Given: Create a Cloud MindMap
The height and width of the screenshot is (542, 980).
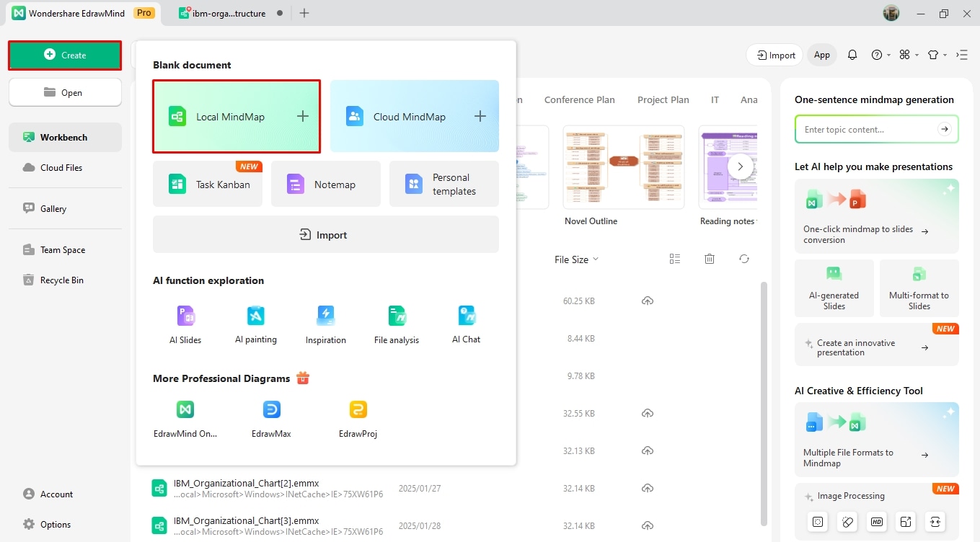Looking at the screenshot, I should (415, 117).
